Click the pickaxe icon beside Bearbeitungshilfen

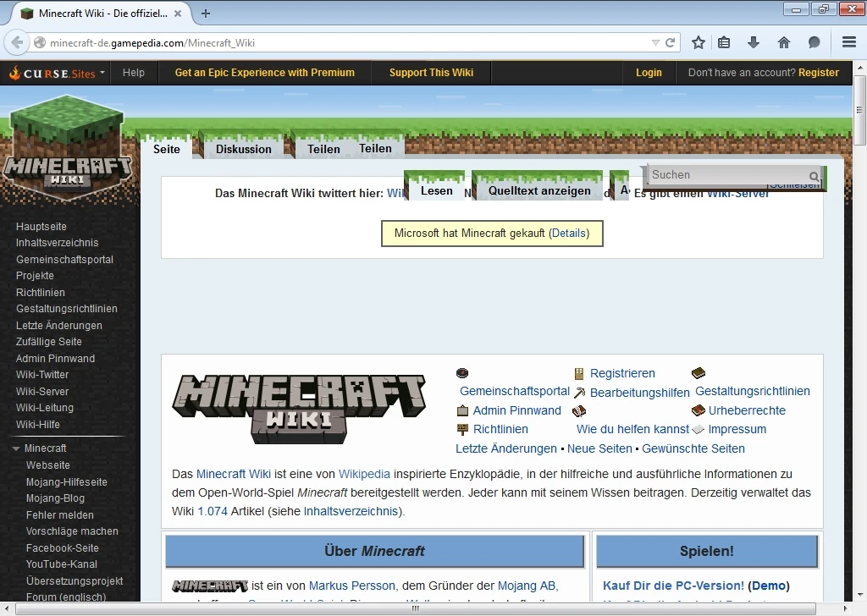(579, 393)
